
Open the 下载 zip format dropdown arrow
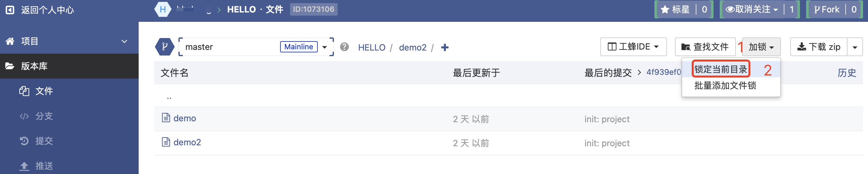tap(855, 47)
